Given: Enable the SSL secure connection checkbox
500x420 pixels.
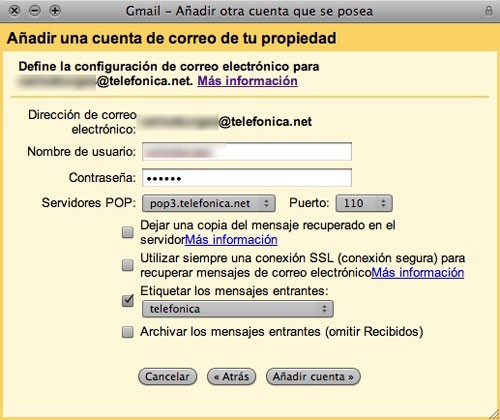Looking at the screenshot, I should [128, 265].
